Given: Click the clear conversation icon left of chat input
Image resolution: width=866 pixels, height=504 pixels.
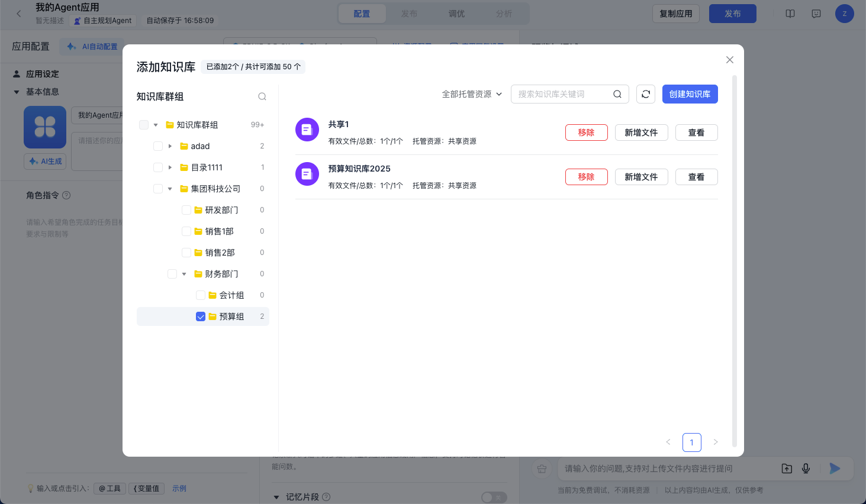Looking at the screenshot, I should [542, 469].
